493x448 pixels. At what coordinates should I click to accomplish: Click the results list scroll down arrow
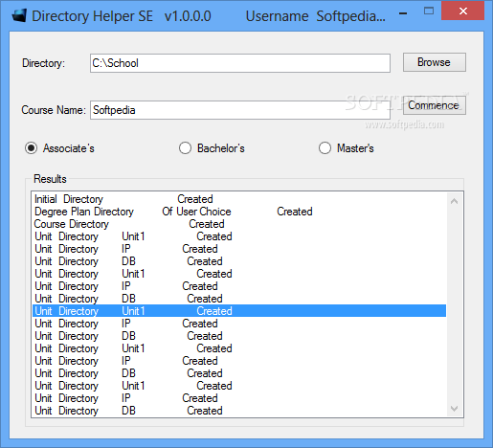[455, 409]
